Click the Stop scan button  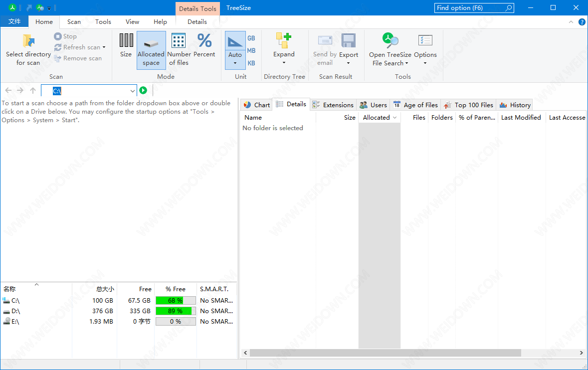65,36
